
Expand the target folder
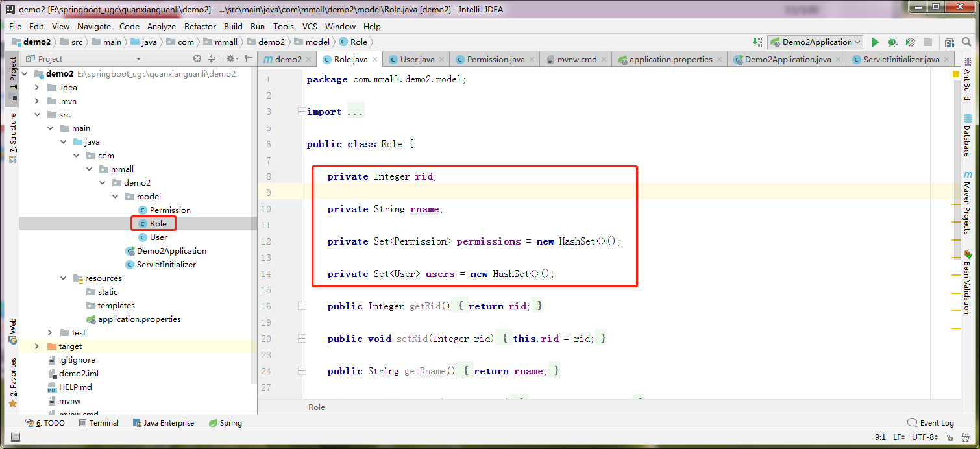(x=36, y=346)
